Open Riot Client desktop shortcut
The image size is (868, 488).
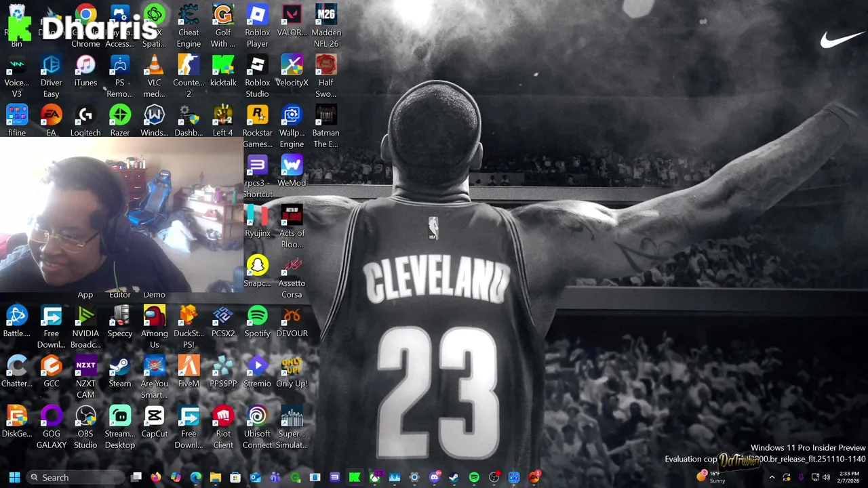223,427
